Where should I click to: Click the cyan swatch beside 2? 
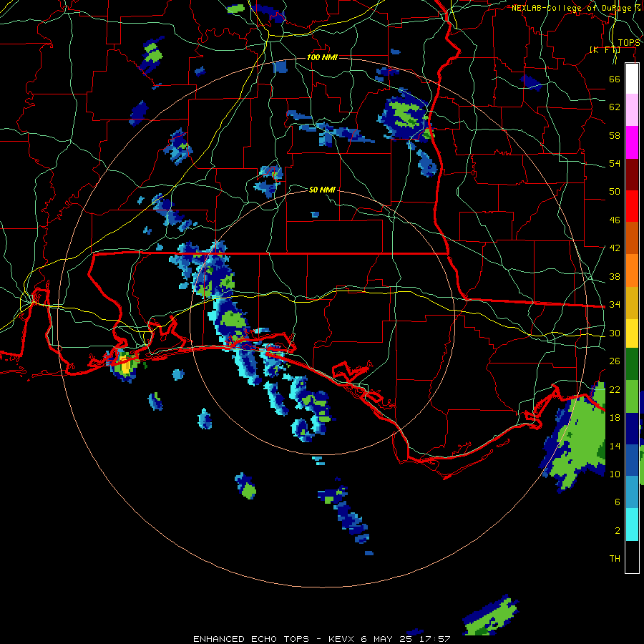click(632, 525)
